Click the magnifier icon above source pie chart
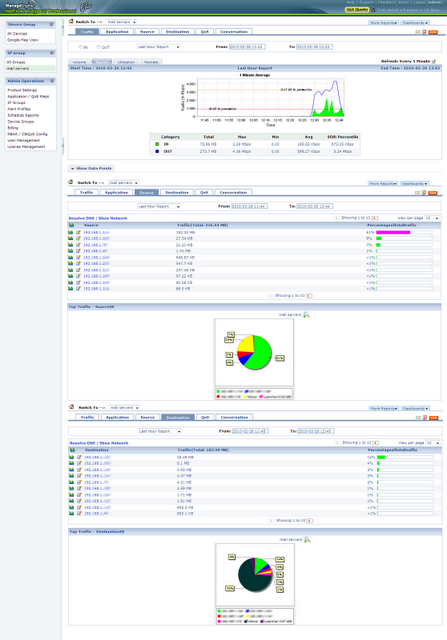 (306, 314)
